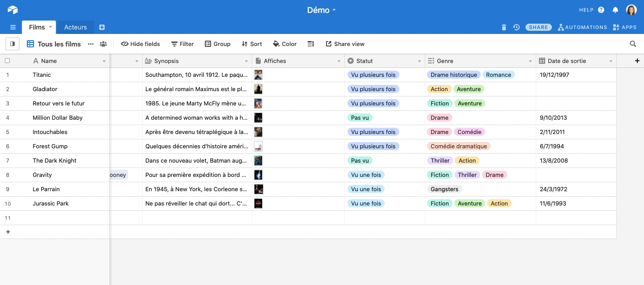Open Name column header dropdown arrow
This screenshot has width=644, height=285.
(x=104, y=61)
